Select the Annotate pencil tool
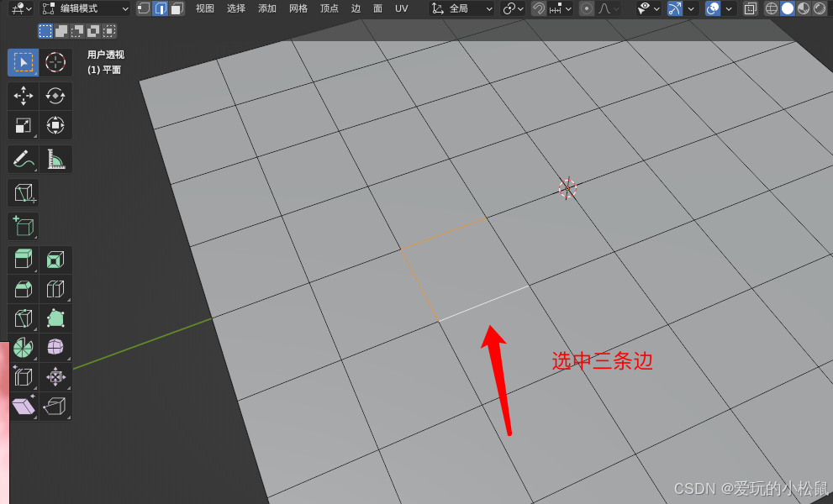 (x=23, y=159)
